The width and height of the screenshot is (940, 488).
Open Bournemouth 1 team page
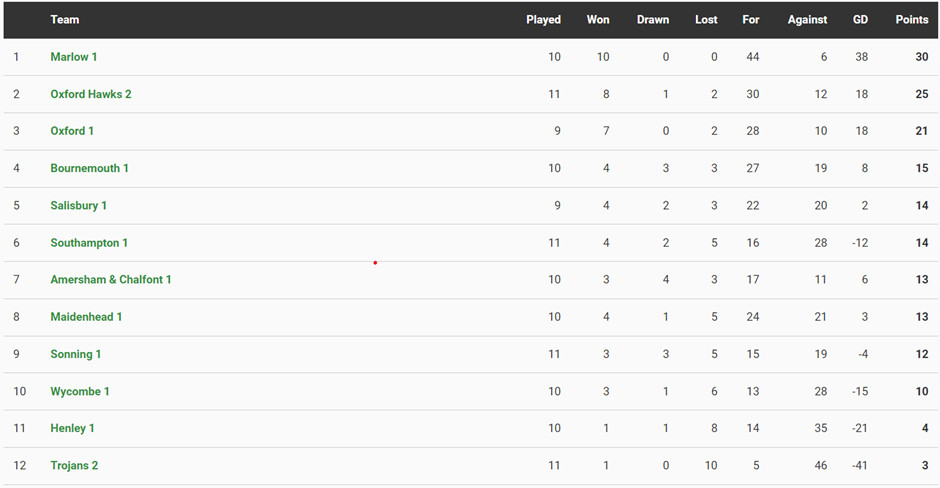coord(90,168)
